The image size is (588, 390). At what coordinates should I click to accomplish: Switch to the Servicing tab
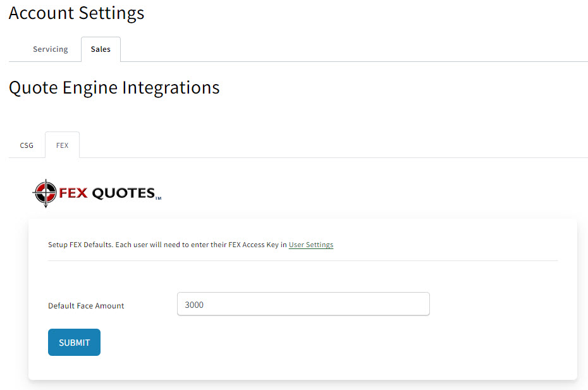point(50,49)
